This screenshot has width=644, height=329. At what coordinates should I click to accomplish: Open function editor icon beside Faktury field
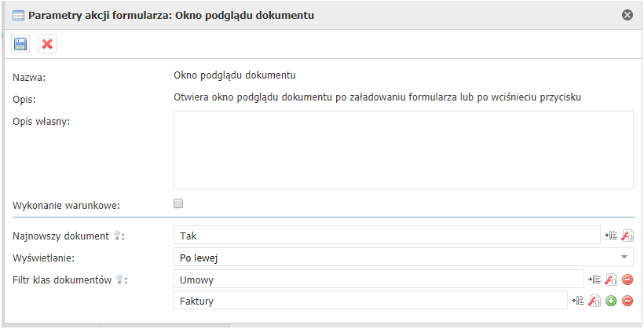pos(595,301)
